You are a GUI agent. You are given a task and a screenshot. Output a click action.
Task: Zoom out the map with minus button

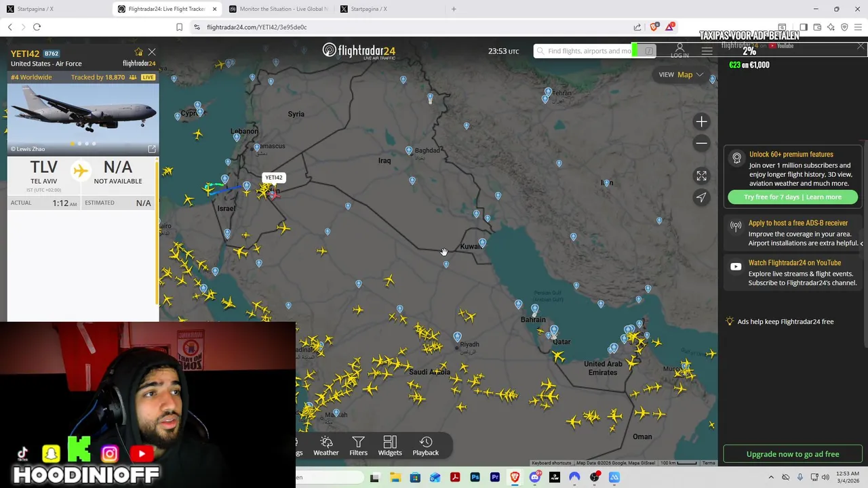point(701,143)
